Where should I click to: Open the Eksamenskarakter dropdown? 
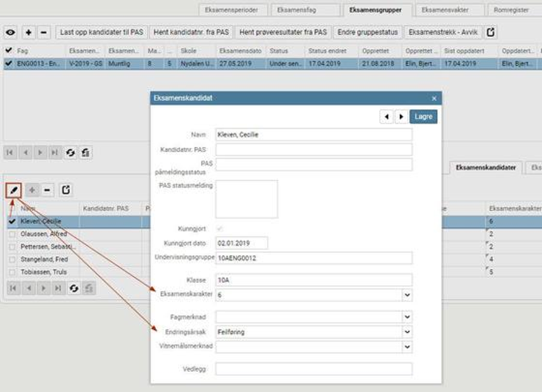[x=406, y=296]
